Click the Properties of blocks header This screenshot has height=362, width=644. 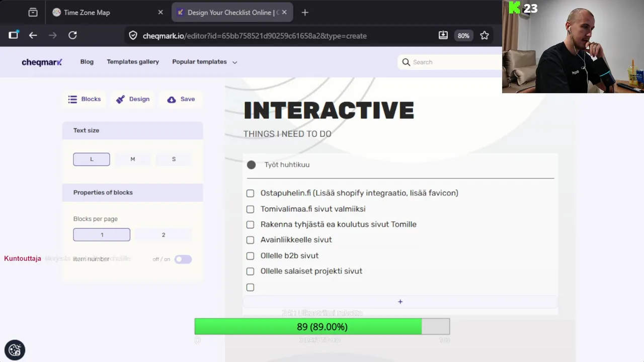coord(133,193)
